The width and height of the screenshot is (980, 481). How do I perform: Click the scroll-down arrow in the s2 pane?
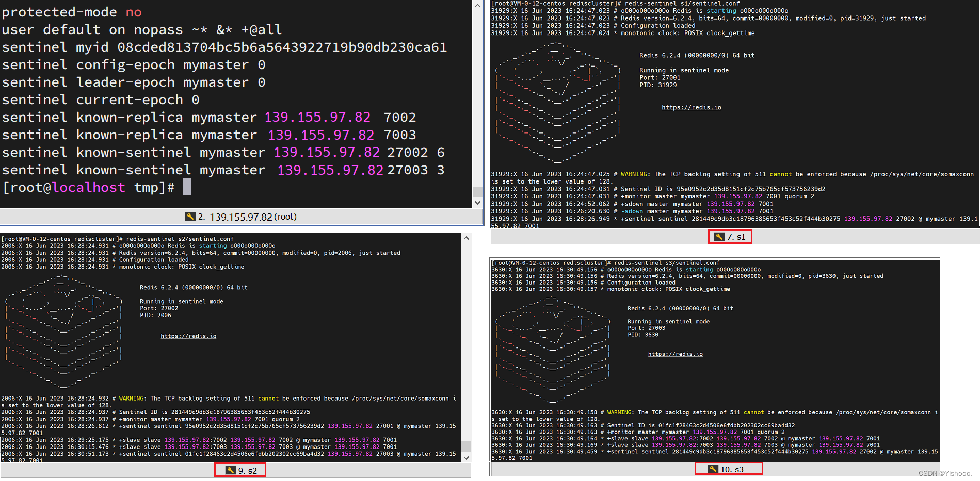pos(466,457)
